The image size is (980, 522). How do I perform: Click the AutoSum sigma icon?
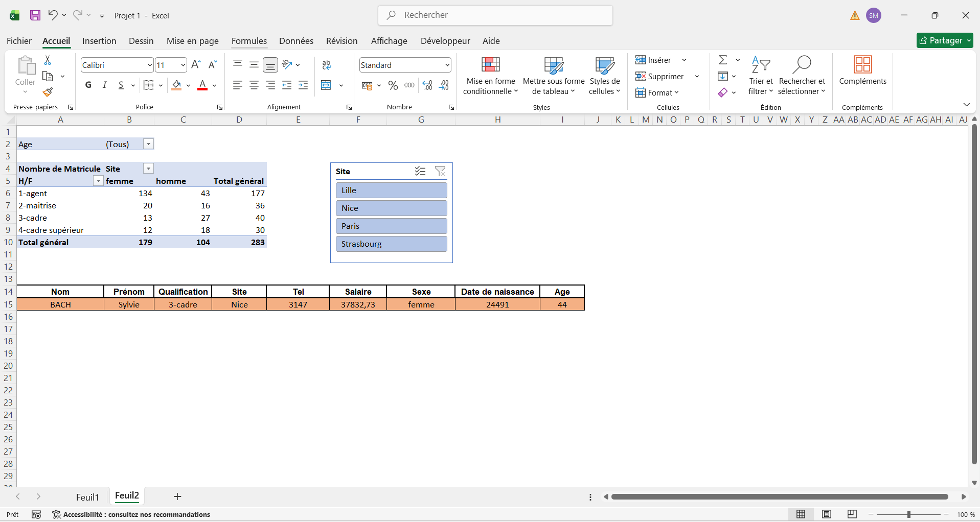pyautogui.click(x=723, y=60)
